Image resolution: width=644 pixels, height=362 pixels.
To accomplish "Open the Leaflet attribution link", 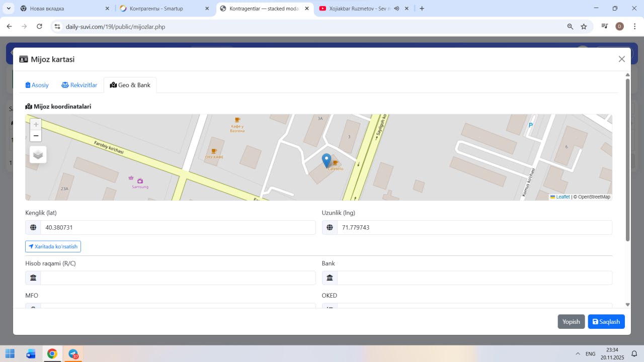I will [x=562, y=197].
